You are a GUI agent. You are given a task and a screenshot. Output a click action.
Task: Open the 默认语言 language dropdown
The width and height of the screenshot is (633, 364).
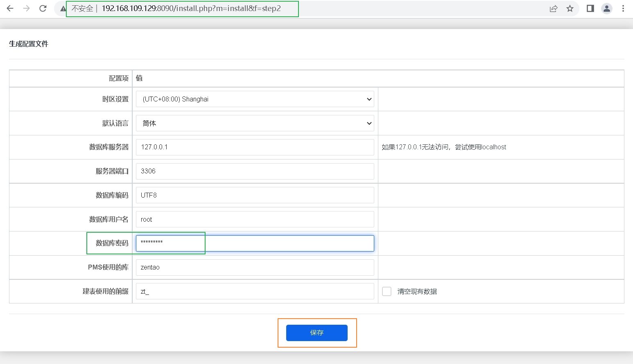[255, 123]
